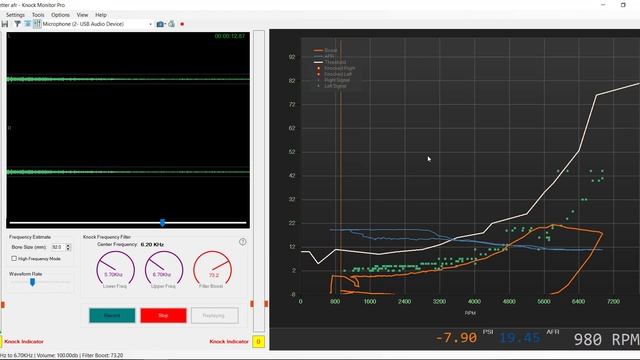Open the camera icon dropdown arrow
Viewport: 640px width, 360px height.
coord(165,24)
